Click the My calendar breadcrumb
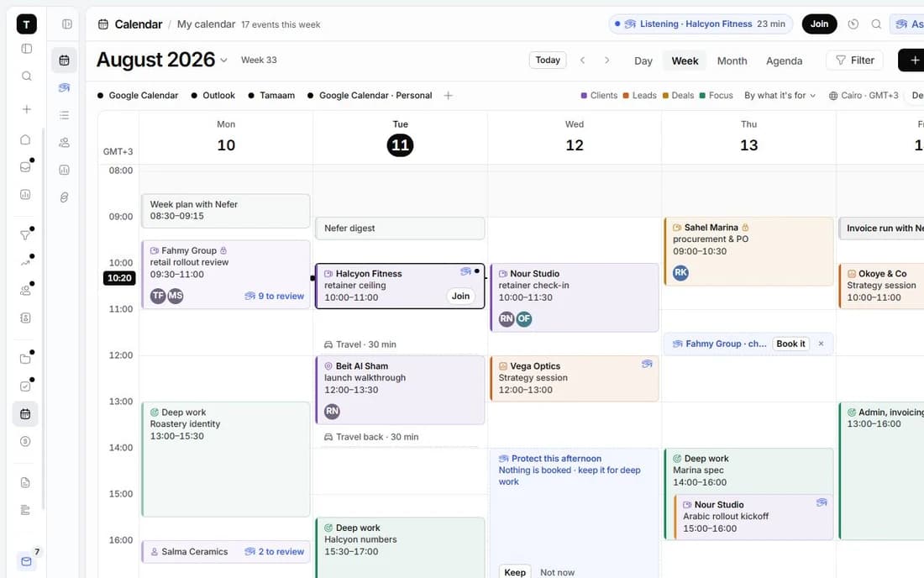Viewport: 924px width, 578px height. [207, 24]
